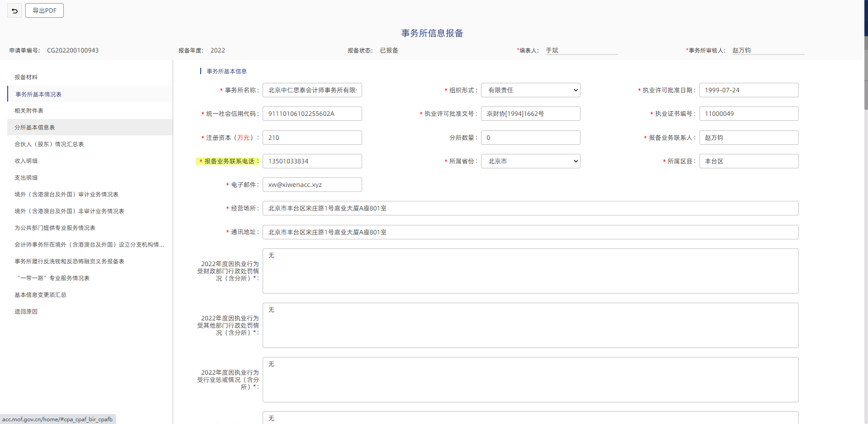868x424 pixels.
Task: Click the 导出PDF button
Action: [x=44, y=10]
